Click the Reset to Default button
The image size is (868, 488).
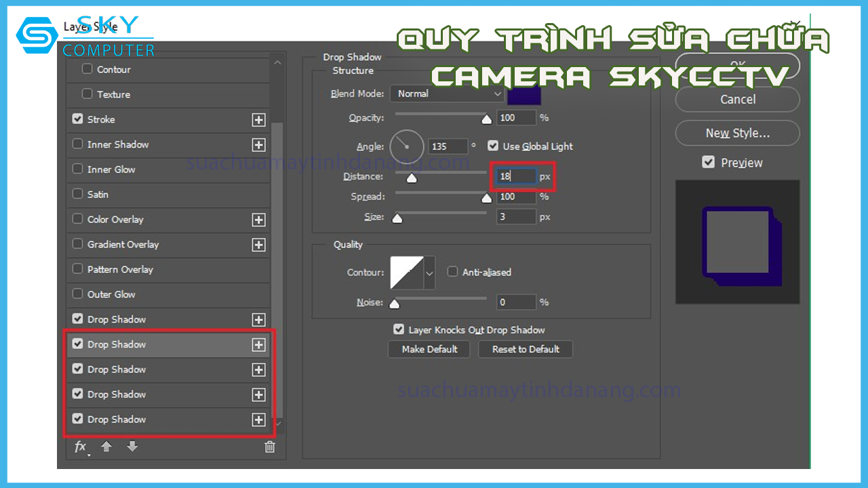526,349
